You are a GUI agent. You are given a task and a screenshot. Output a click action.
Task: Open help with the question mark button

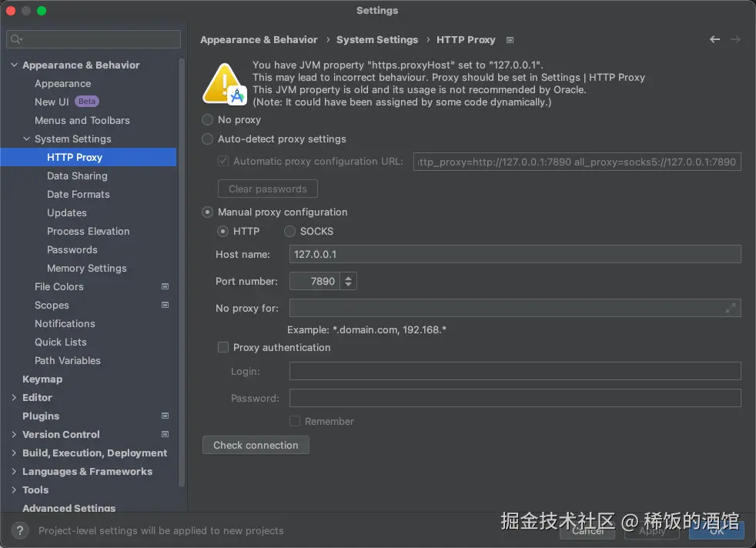tap(20, 530)
